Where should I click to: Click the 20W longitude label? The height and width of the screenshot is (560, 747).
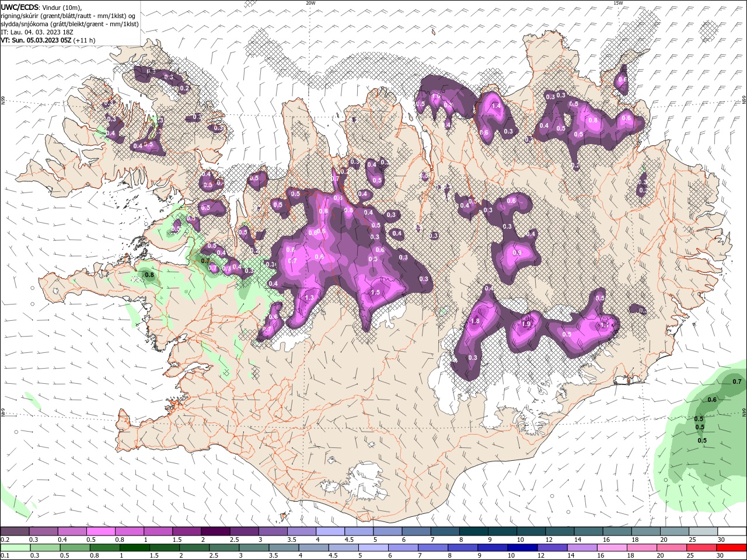310,2
